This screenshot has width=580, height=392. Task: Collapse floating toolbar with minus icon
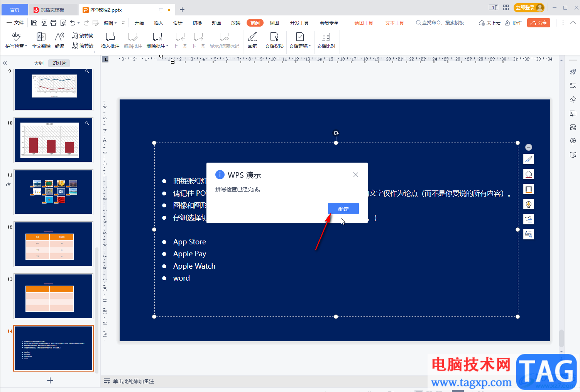[529, 147]
